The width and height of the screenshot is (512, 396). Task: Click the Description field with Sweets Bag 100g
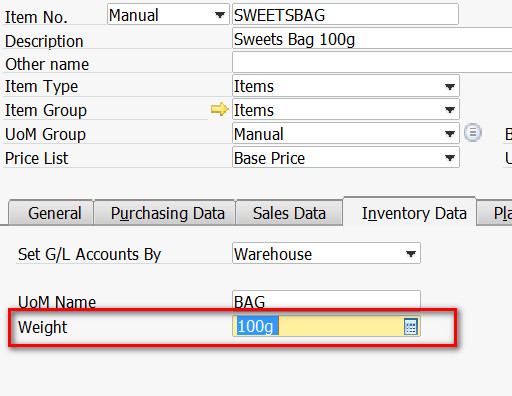372,39
